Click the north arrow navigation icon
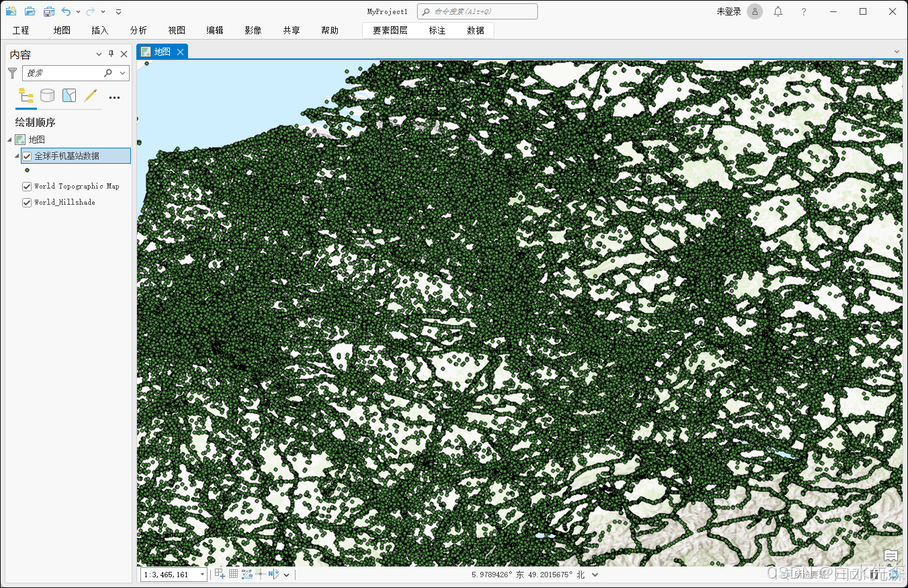 pyautogui.click(x=273, y=574)
